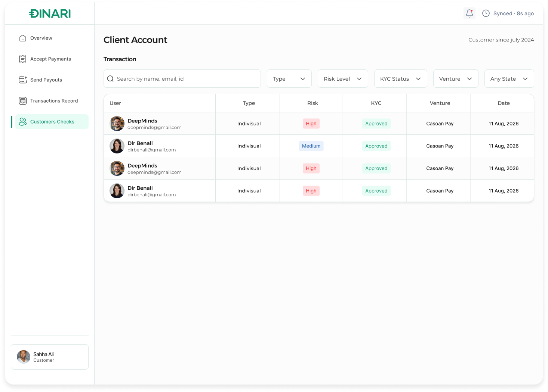The height and width of the screenshot is (392, 548).
Task: Expand the KYC Status filter
Action: coord(401,79)
